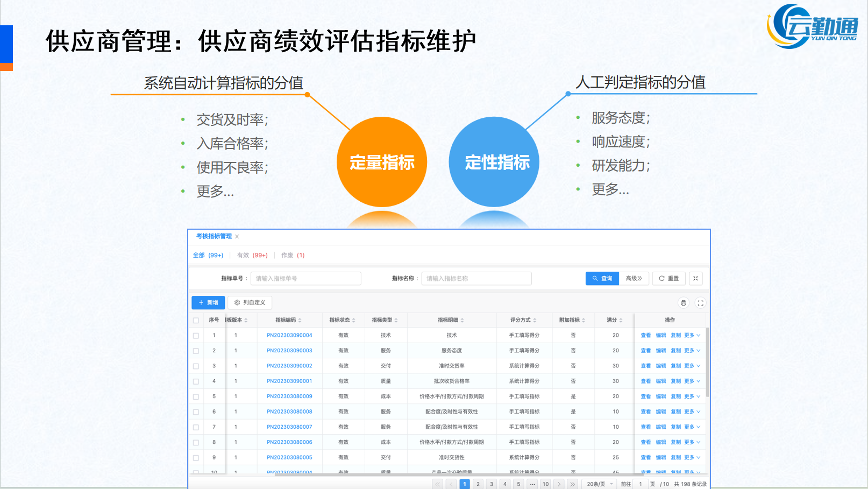Click the table vertical scrollbar

pos(707,362)
